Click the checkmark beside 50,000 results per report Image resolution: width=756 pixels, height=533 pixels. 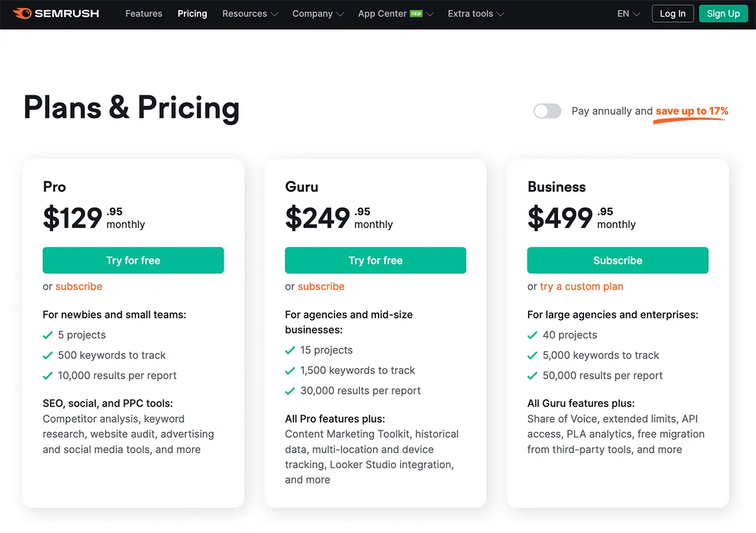[x=532, y=375]
